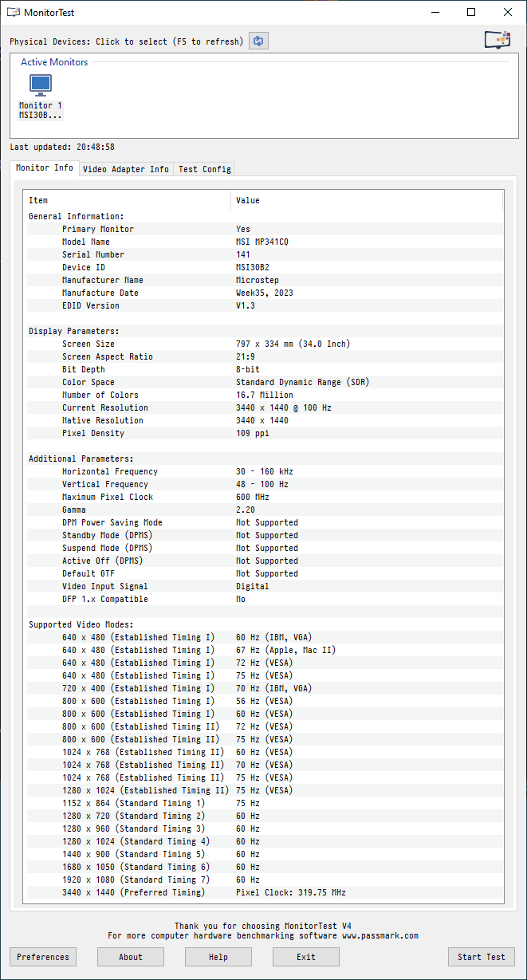
Task: Select the EDID Version row
Action: click(x=264, y=305)
